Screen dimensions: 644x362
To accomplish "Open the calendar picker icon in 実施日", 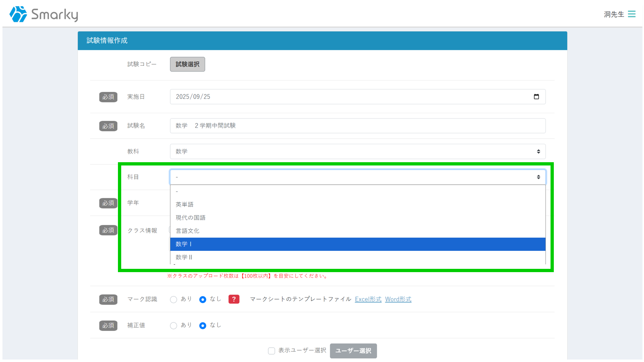I will (x=536, y=97).
